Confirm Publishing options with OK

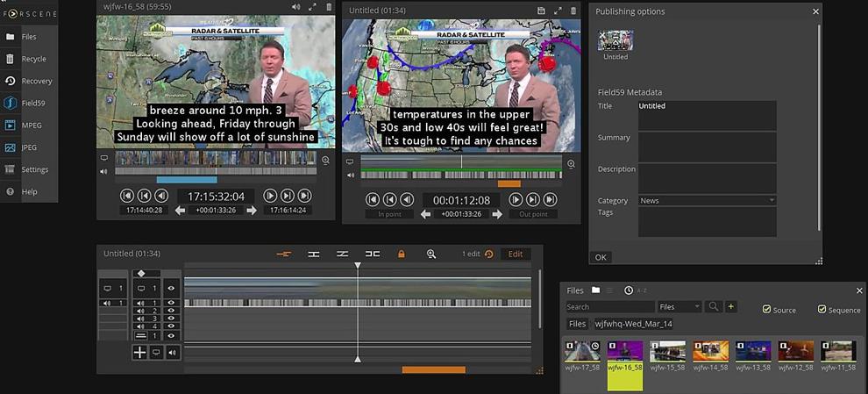(601, 257)
